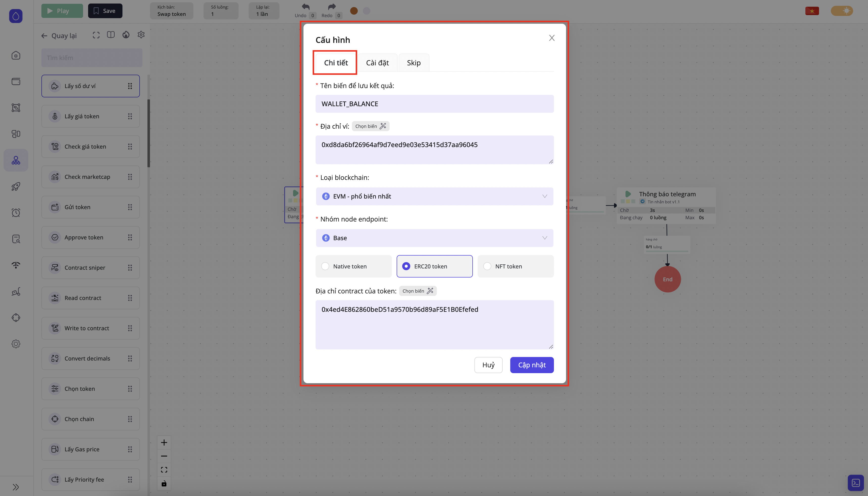
Task: Open the rocket icon in left sidebar
Action: pos(16,186)
